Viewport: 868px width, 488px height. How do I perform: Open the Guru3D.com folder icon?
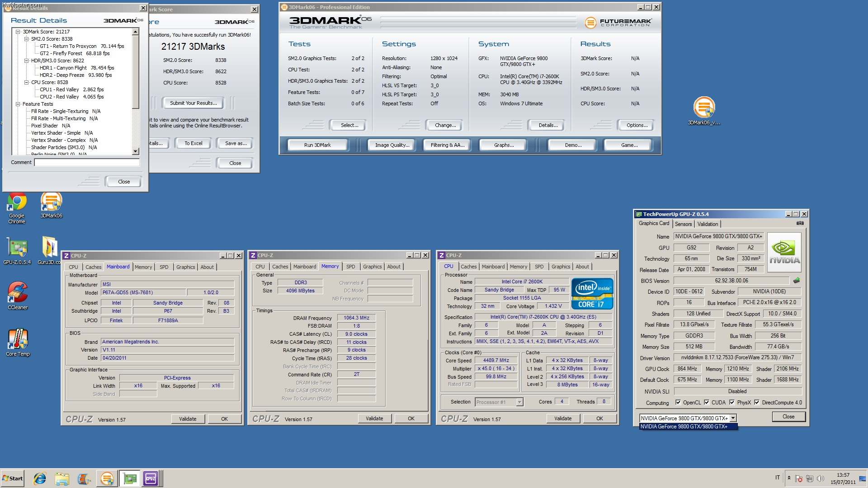point(49,251)
